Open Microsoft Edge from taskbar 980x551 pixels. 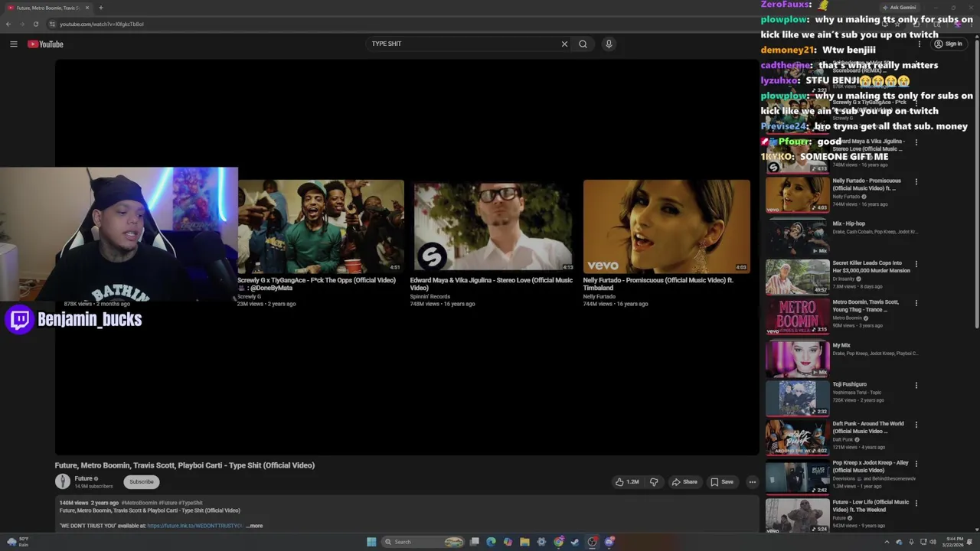click(x=491, y=542)
